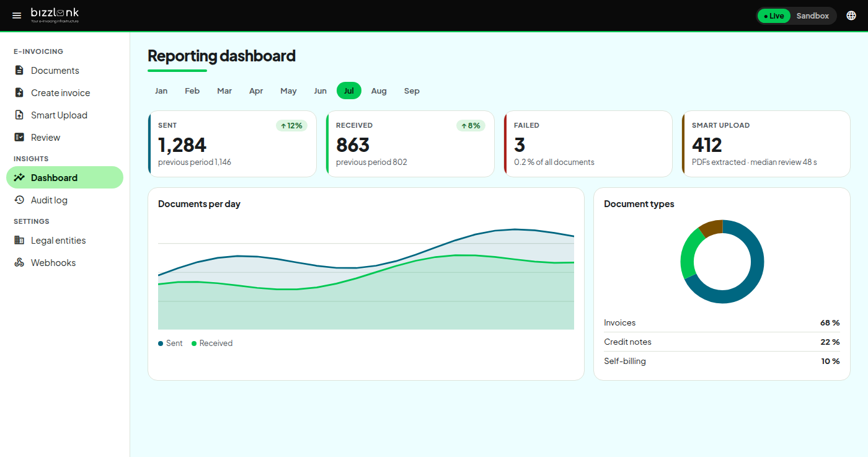Click the Credit notes 22 % row

click(722, 342)
